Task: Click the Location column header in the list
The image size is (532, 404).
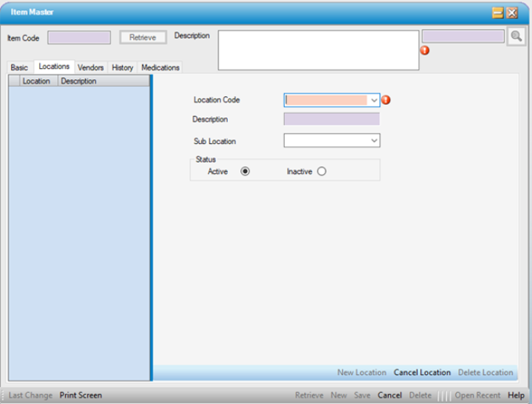Action: pyautogui.click(x=36, y=81)
